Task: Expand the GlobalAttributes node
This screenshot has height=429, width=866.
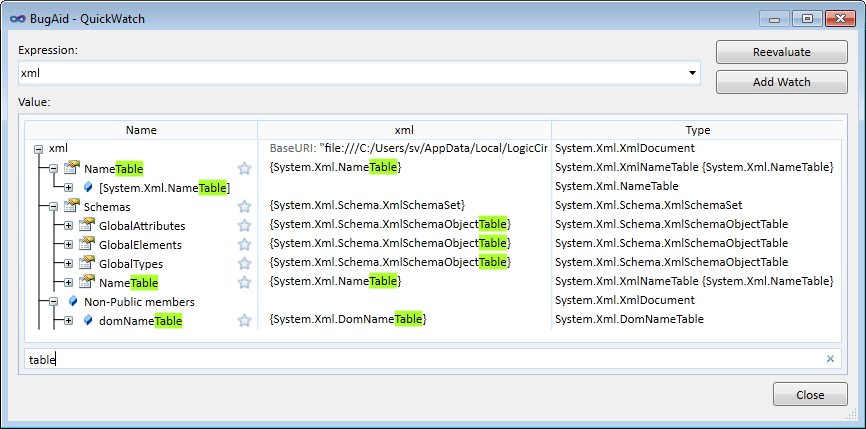Action: coord(68,225)
